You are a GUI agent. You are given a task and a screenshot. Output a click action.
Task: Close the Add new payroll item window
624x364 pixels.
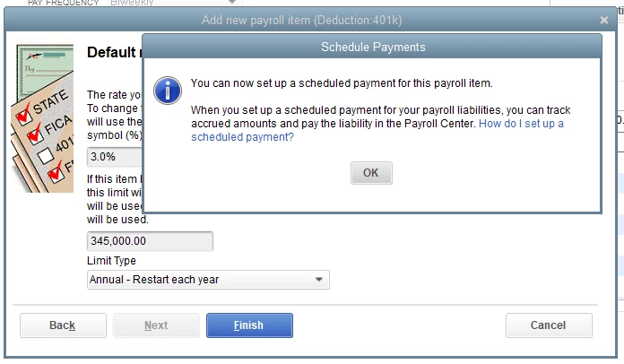tap(603, 20)
